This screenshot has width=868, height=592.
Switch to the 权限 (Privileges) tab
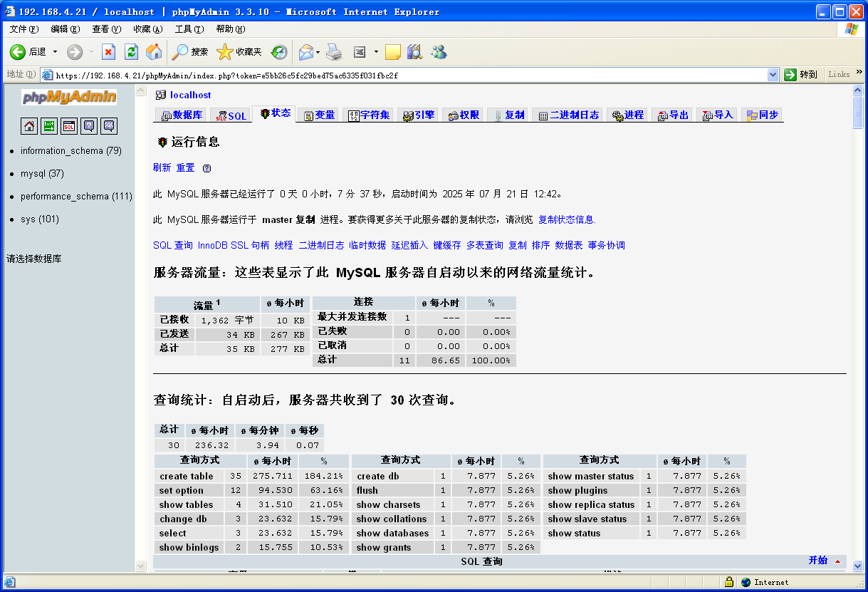463,115
